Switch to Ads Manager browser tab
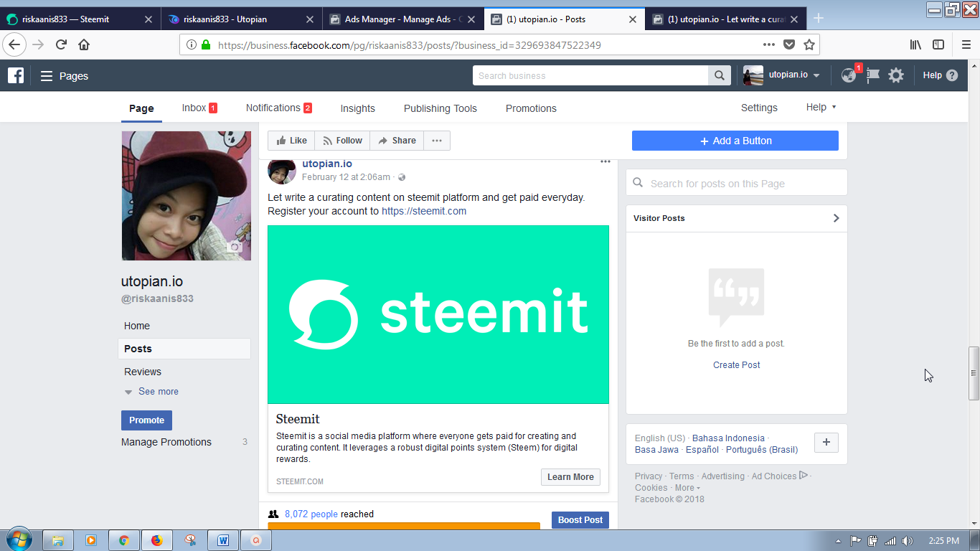980x551 pixels. pos(403,19)
